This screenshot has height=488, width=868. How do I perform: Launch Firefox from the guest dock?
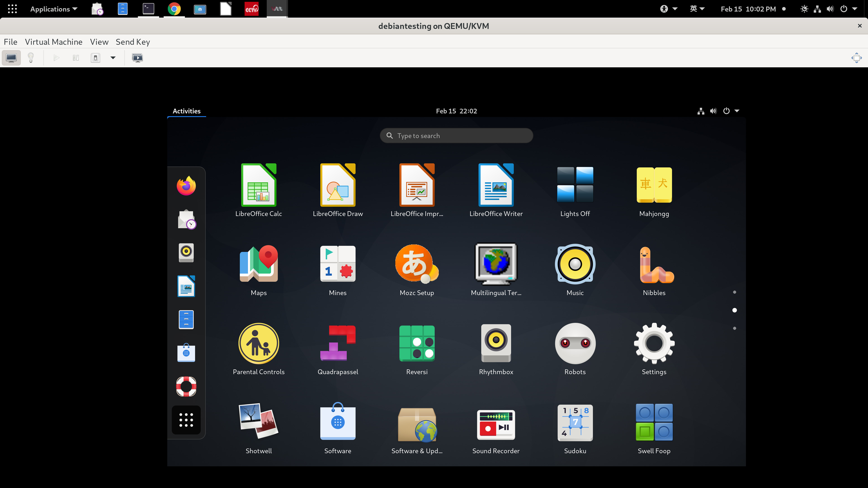coord(186,185)
